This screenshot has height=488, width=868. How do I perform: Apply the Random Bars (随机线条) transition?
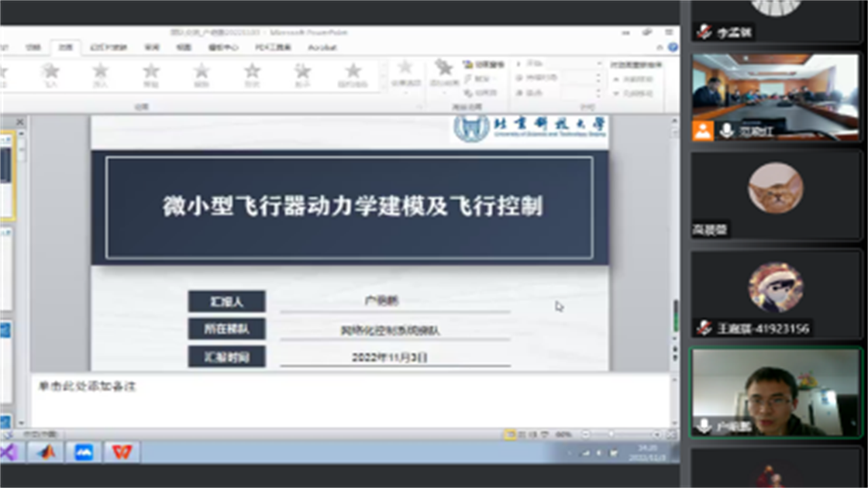tap(353, 75)
